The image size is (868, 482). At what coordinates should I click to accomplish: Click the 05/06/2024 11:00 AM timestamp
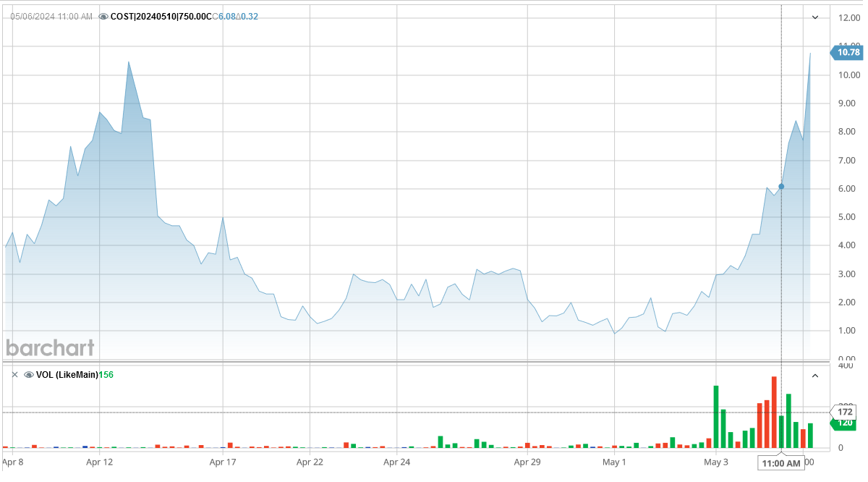(51, 16)
